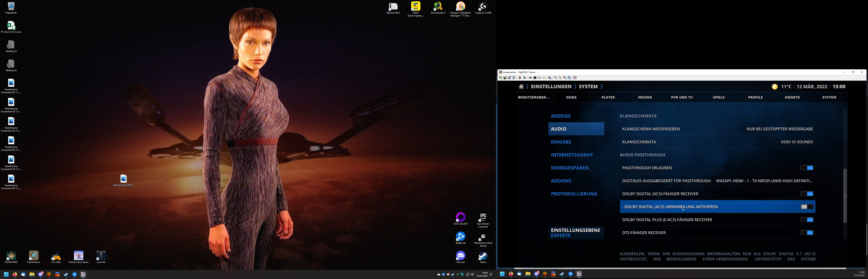Toggle the Ctrl key button in TightVNC toolbar
868x279 pixels.
(x=539, y=78)
